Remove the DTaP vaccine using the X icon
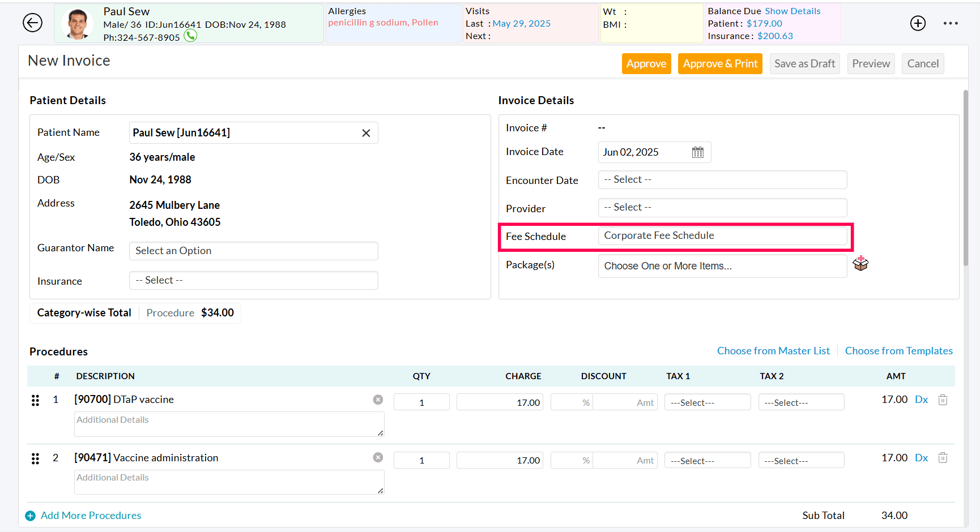 coord(378,399)
